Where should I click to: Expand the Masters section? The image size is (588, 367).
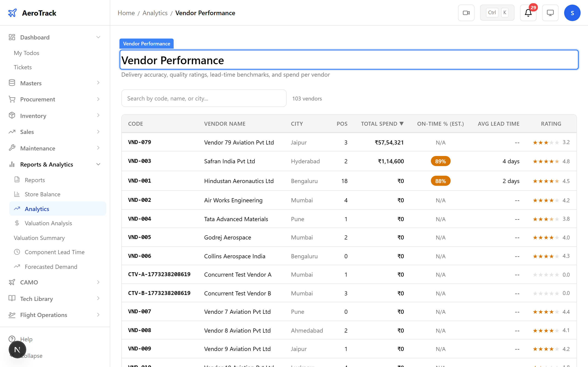pyautogui.click(x=98, y=83)
